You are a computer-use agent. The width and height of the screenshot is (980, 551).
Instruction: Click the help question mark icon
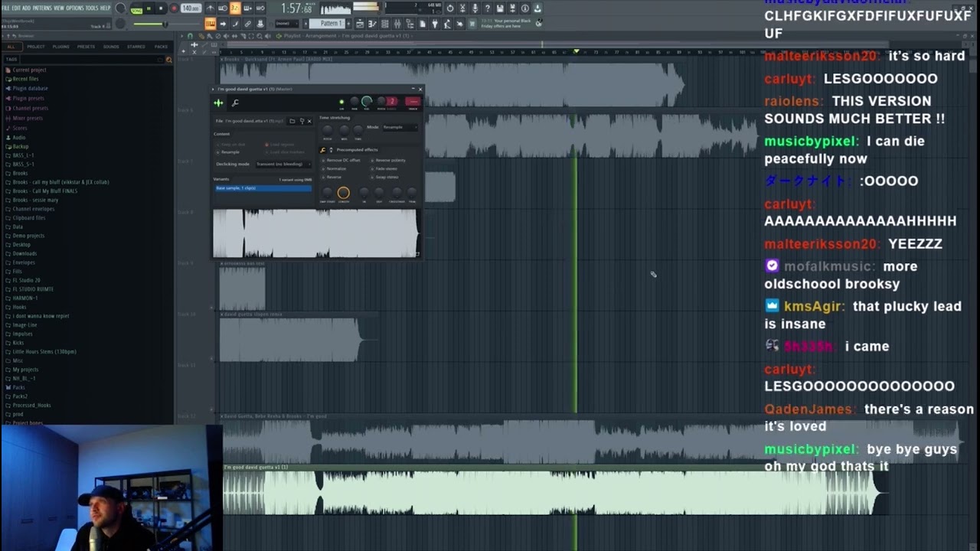coord(487,8)
